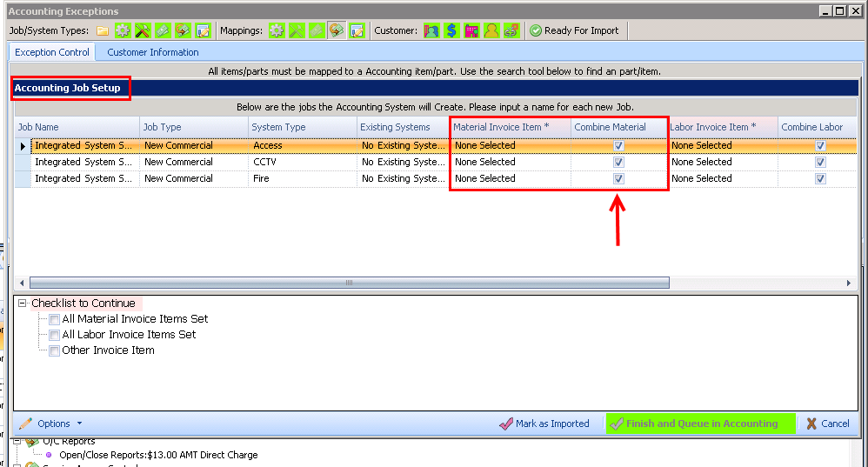The height and width of the screenshot is (467, 868).
Task: Click the pencil icon beside Options
Action: click(x=25, y=424)
